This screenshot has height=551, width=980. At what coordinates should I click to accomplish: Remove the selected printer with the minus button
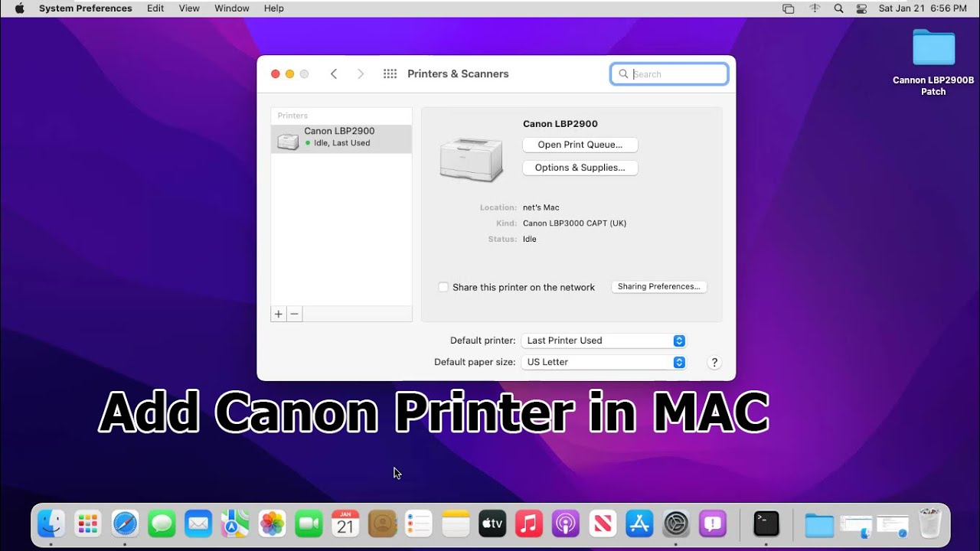pos(295,314)
